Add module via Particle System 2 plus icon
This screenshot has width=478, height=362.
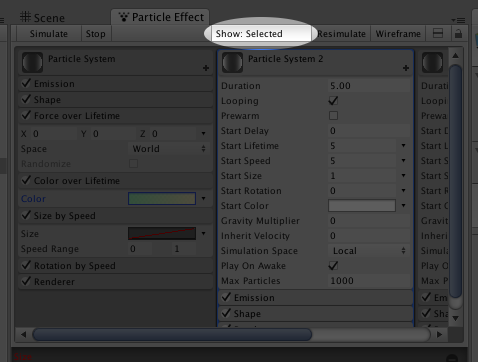click(x=406, y=68)
